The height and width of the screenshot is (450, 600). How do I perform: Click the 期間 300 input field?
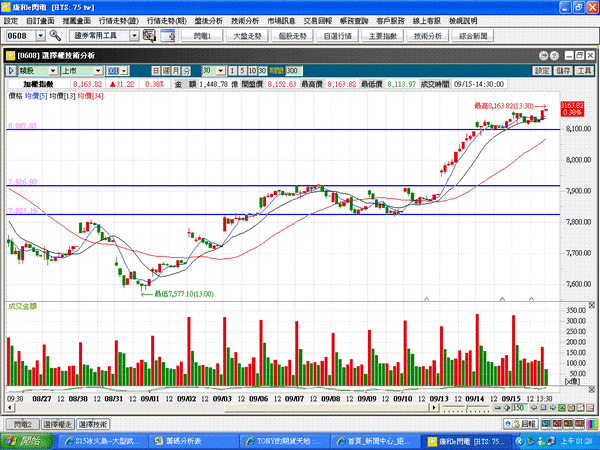pos(294,71)
